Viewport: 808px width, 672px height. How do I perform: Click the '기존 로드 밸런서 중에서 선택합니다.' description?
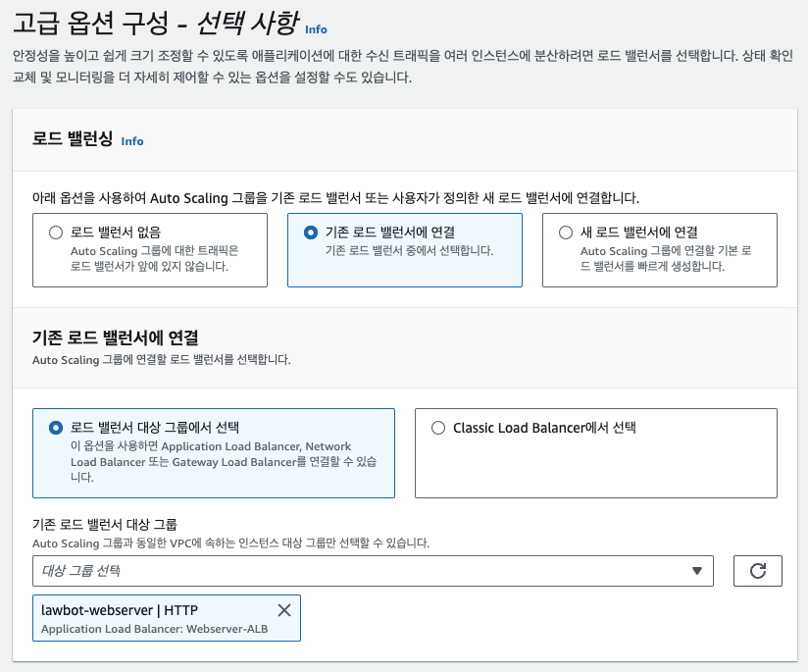coord(409,251)
